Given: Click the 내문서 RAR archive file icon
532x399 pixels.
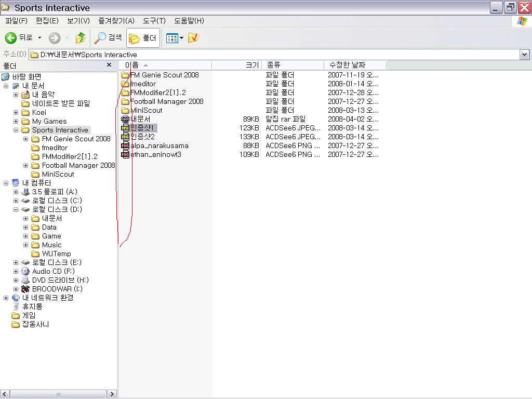Looking at the screenshot, I should (125, 119).
